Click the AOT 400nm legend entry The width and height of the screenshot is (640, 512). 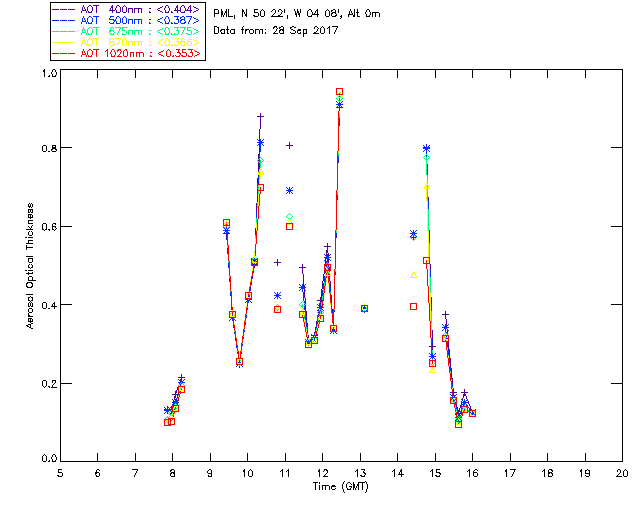point(127,9)
